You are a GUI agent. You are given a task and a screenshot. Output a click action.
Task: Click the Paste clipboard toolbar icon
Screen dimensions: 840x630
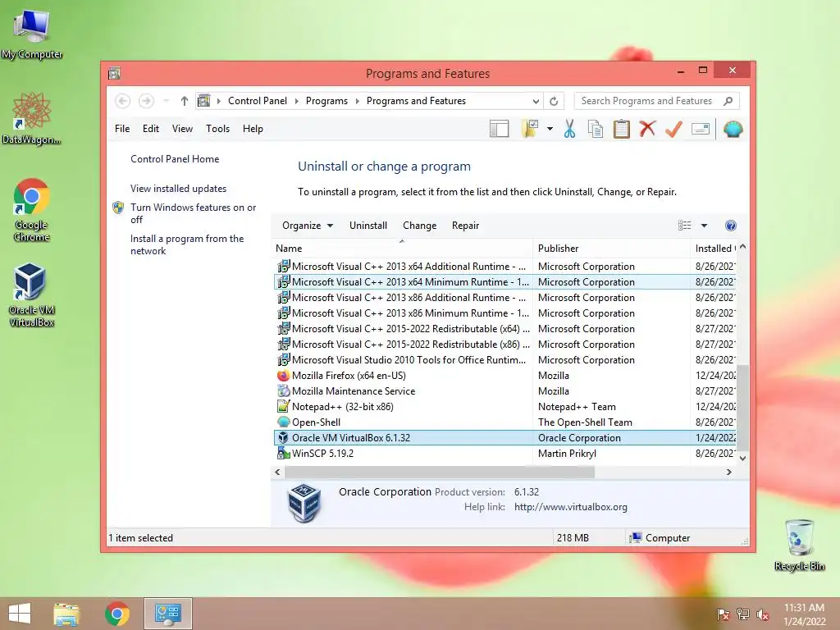tap(622, 129)
